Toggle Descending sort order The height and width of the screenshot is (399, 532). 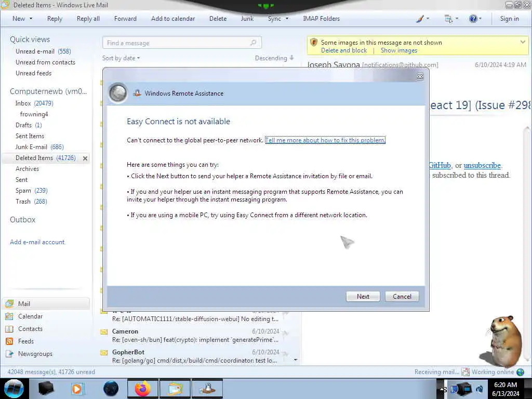coord(274,58)
